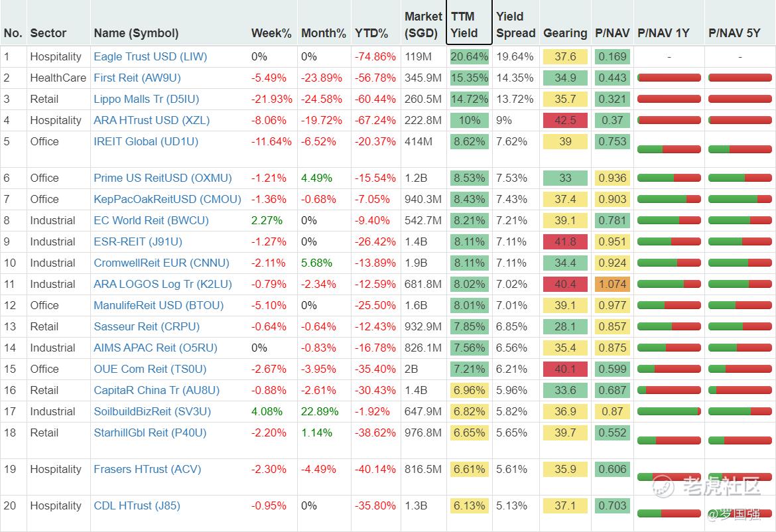The height and width of the screenshot is (532, 776).
Task: Click SoilbuildBizReit Month% value 22.89%
Action: click(x=320, y=412)
